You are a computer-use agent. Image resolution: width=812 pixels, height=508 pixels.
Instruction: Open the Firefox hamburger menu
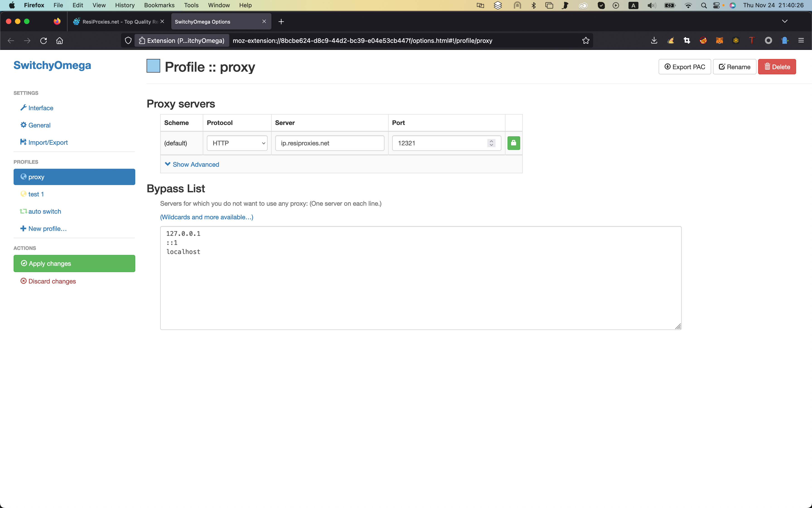click(x=801, y=41)
